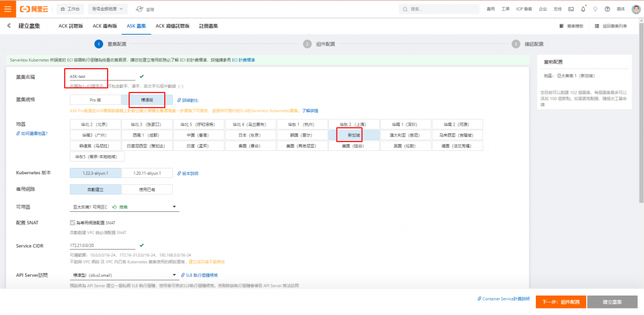Select the 新加坡 region

tap(353, 135)
